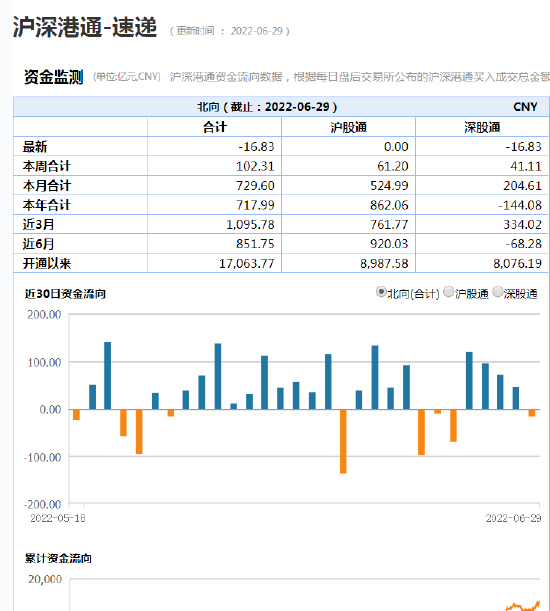
Task: Click the 累计资金流向 chart title
Action: [58, 558]
